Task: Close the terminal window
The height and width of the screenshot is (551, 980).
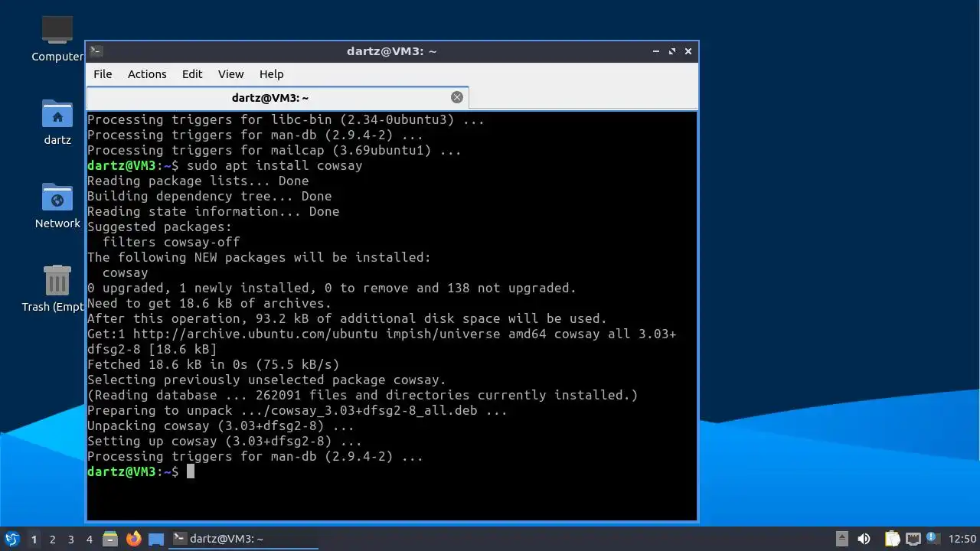Action: click(688, 51)
